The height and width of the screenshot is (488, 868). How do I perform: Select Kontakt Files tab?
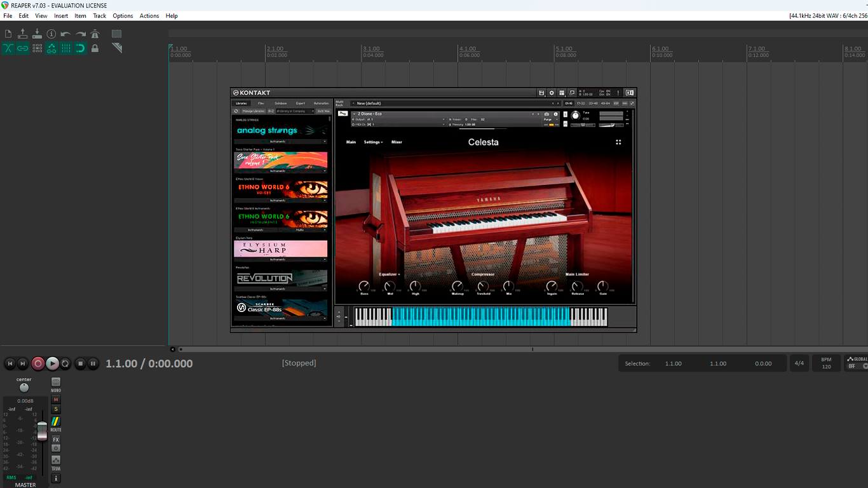pyautogui.click(x=261, y=103)
